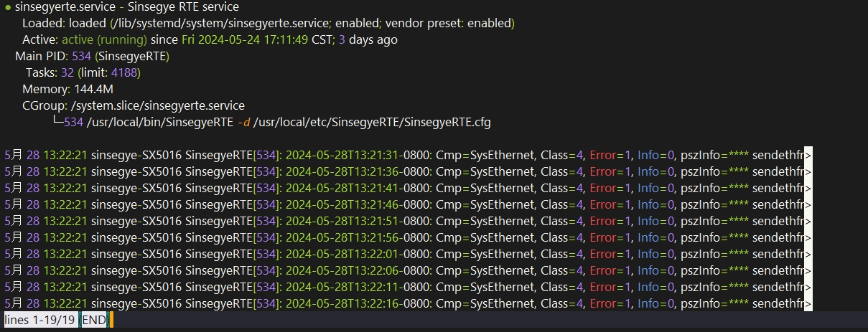Click the tree branch symbol before 534
This screenshot has height=332, width=868.
click(x=57, y=123)
